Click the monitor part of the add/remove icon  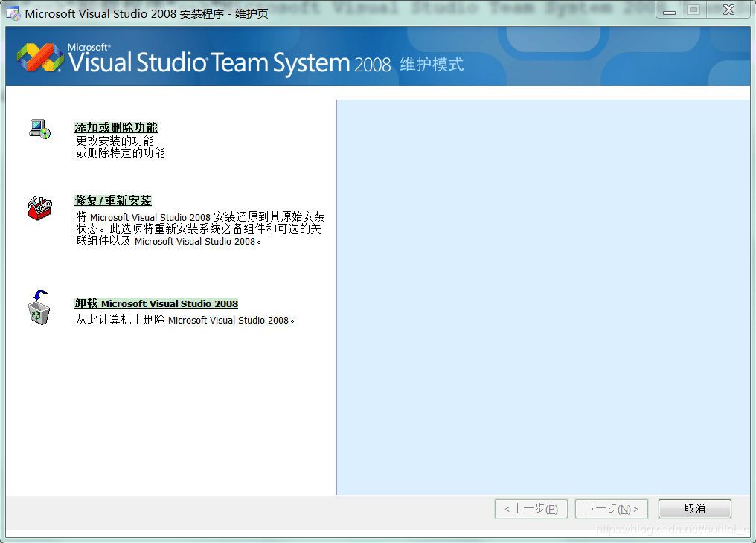[x=36, y=123]
